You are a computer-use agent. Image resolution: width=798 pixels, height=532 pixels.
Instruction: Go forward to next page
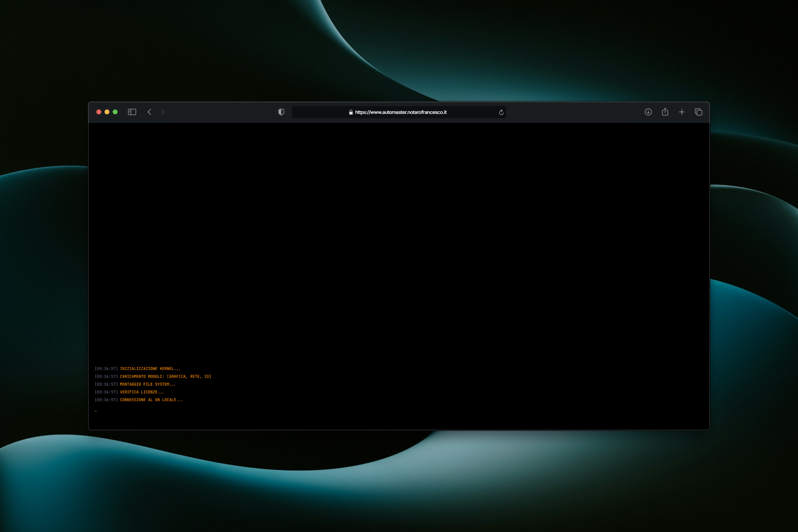[x=163, y=112]
